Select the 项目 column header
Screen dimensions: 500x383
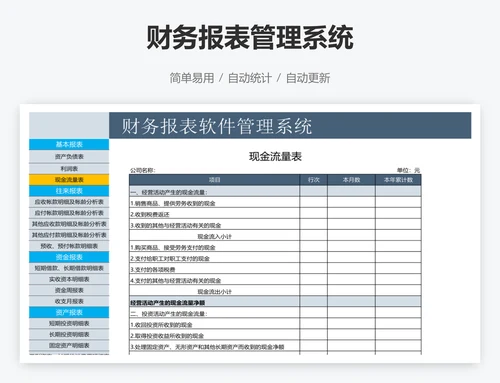tap(214, 180)
